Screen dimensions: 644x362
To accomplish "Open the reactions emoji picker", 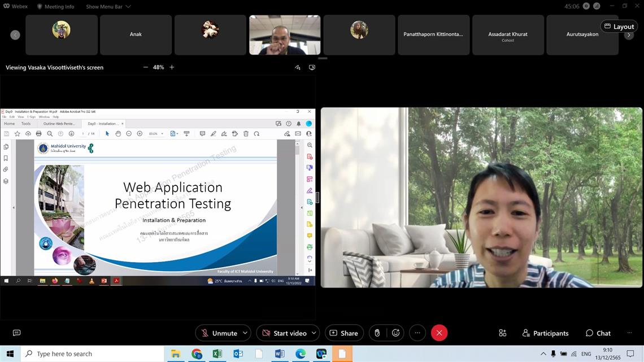I will [x=396, y=333].
